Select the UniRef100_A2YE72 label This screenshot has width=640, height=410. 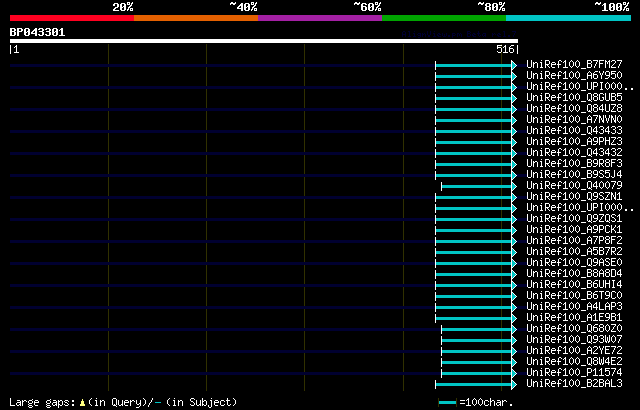(574, 351)
